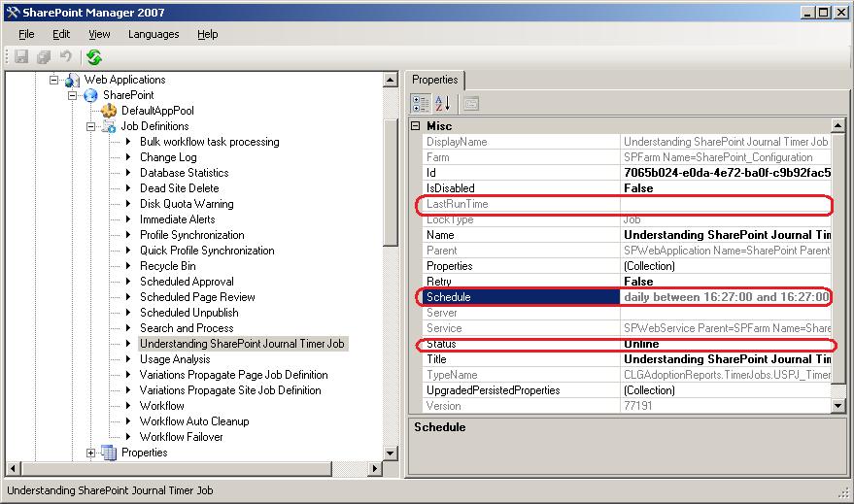Select Database Statistics job definition
The height and width of the screenshot is (504, 854).
point(184,173)
